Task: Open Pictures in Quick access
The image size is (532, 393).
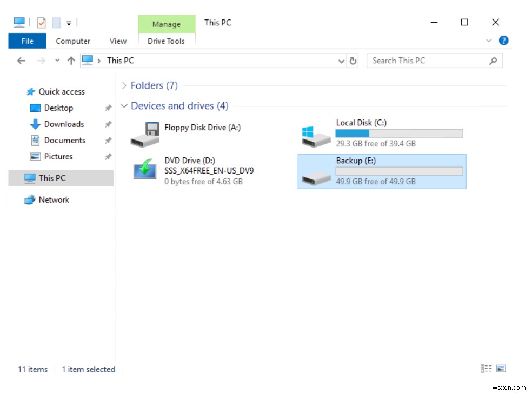Action: 58,157
